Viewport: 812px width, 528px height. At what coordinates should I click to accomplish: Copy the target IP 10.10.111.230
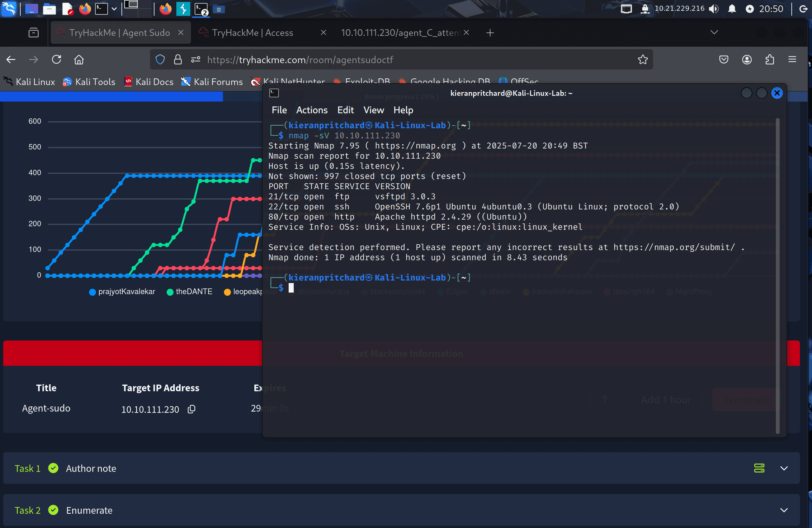191,409
